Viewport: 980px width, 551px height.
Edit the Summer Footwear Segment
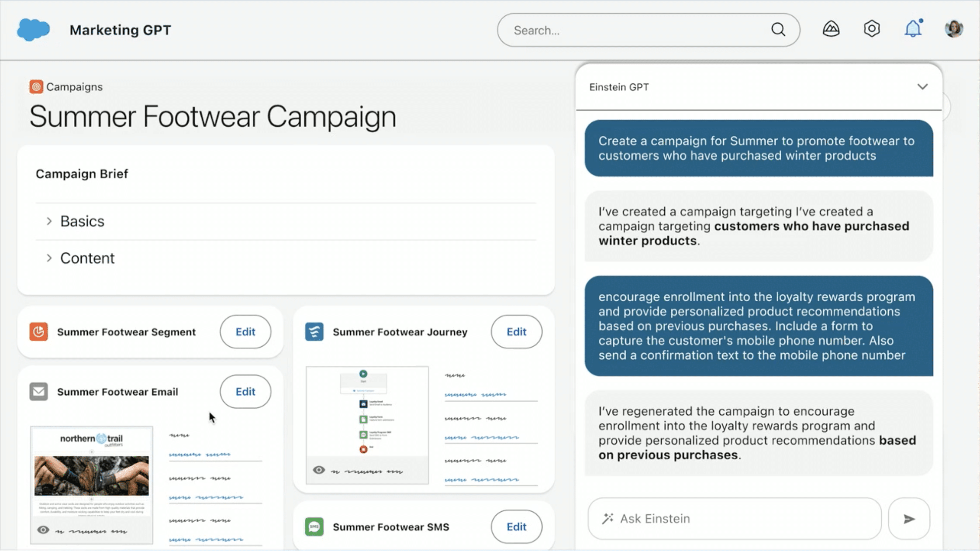click(x=245, y=332)
